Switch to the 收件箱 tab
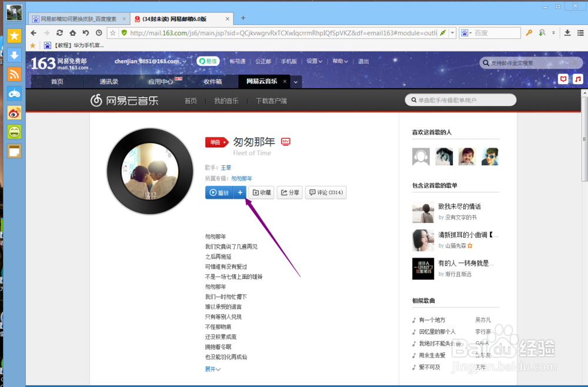This screenshot has width=588, height=387. click(213, 81)
